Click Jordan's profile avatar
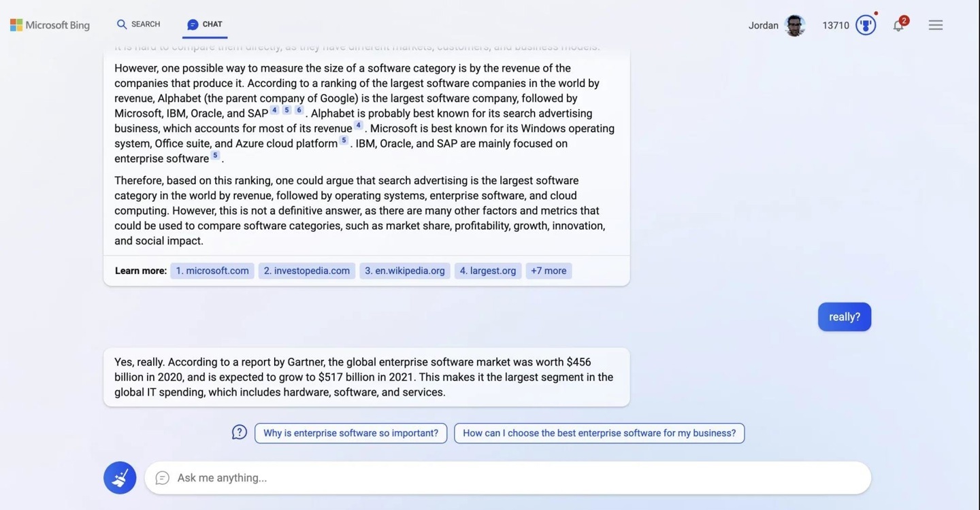980x510 pixels. (794, 25)
